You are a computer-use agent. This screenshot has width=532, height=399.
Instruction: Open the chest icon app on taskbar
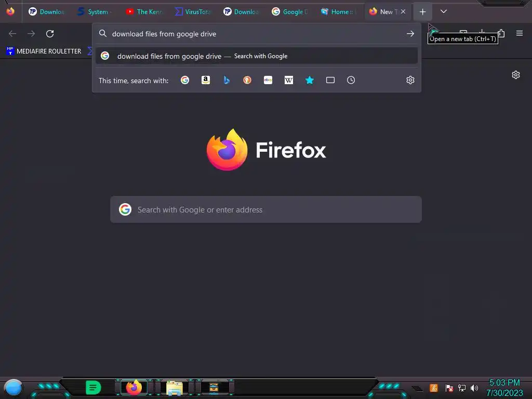point(214,388)
